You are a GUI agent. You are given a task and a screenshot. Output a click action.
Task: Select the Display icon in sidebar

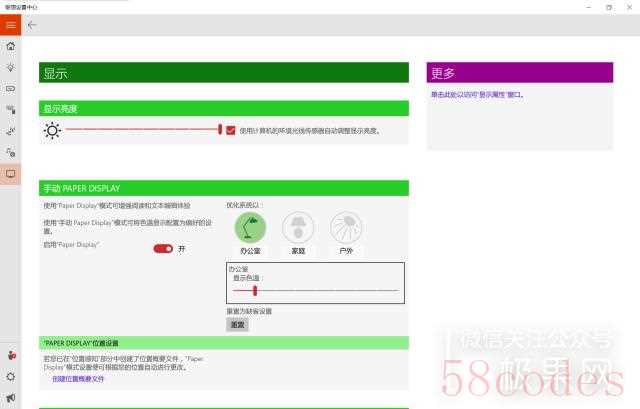pyautogui.click(x=10, y=173)
